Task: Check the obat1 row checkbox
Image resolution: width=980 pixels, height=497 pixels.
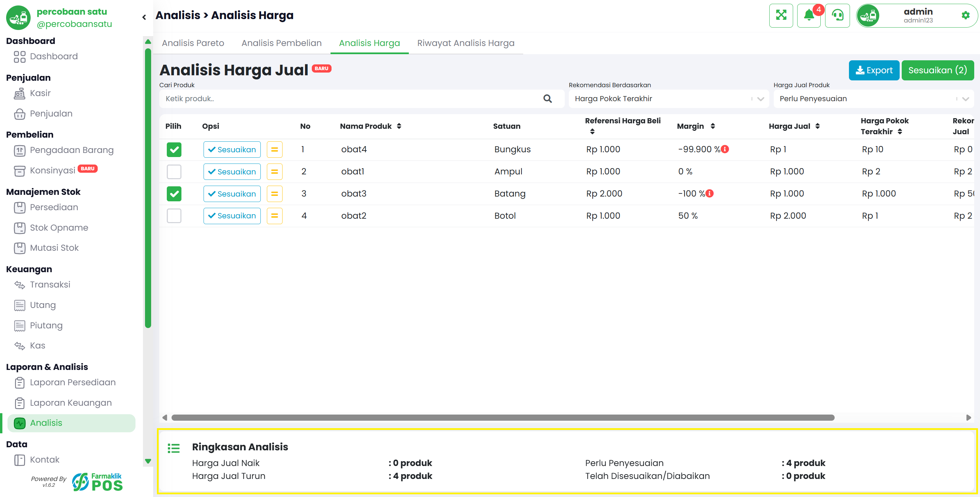Action: 174,172
